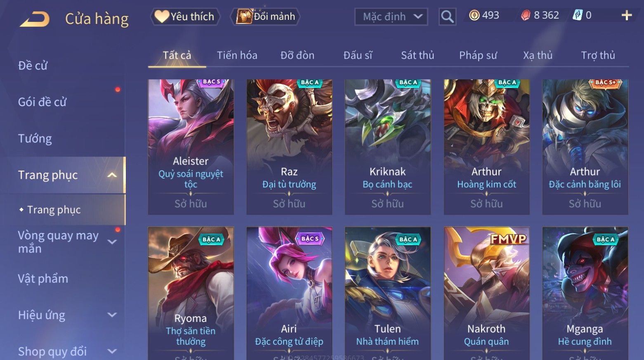
Task: Open the Mặc định sort dropdown
Action: (391, 17)
